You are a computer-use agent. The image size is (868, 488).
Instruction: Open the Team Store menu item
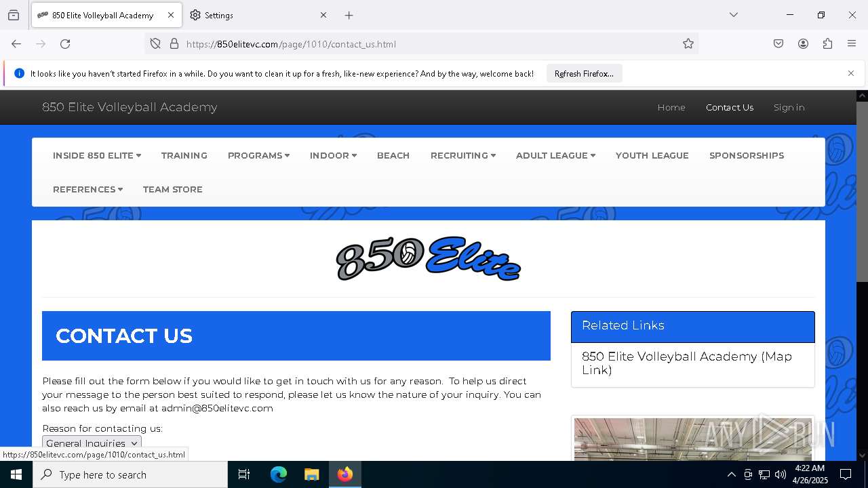173,189
